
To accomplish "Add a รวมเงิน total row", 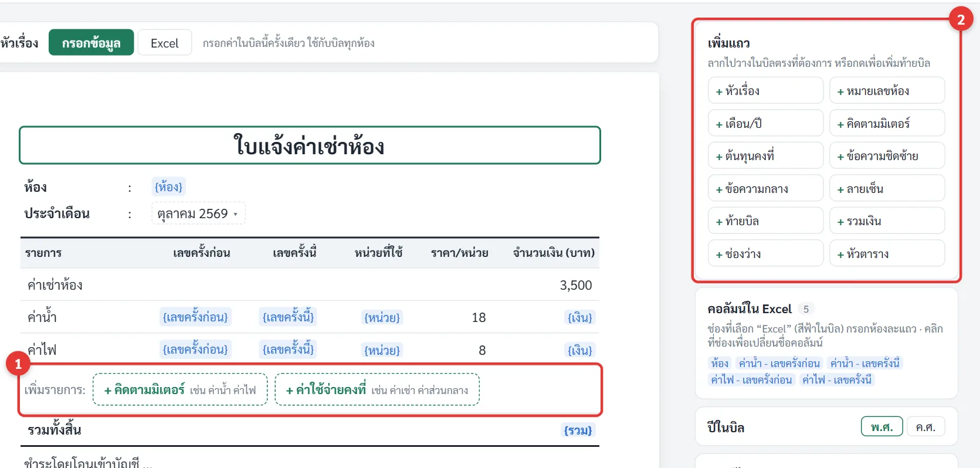I will (887, 221).
